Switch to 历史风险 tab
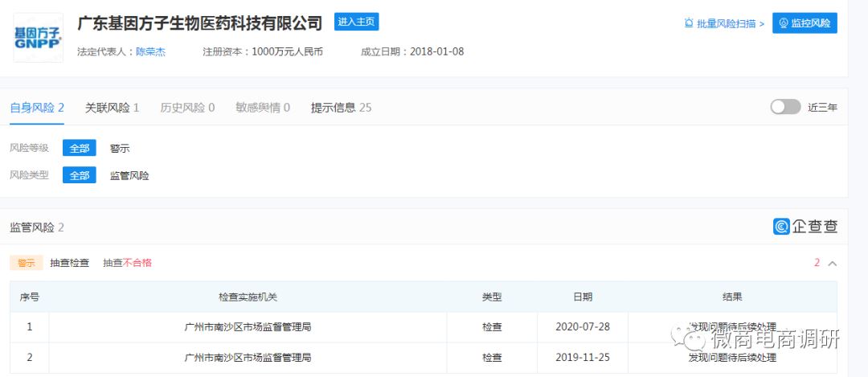Image resolution: width=868 pixels, height=377 pixels. [x=187, y=108]
